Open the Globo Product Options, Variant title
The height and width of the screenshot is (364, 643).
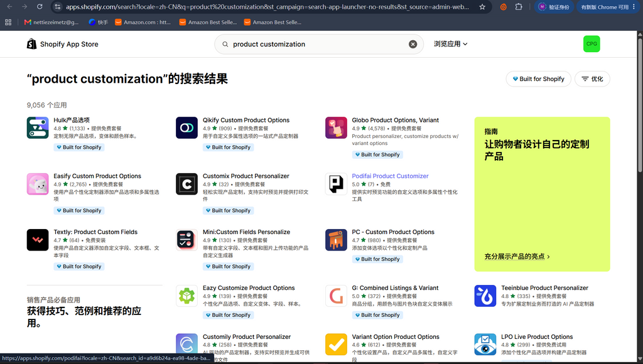tap(396, 120)
